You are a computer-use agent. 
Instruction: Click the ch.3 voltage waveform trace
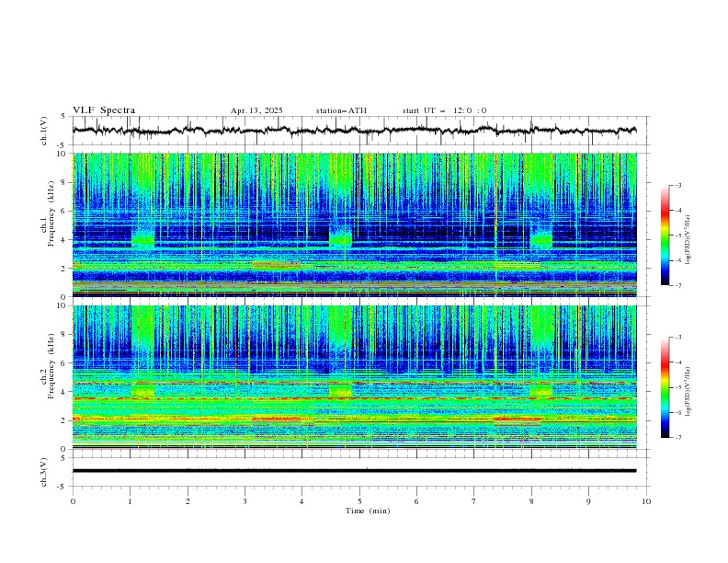354,471
